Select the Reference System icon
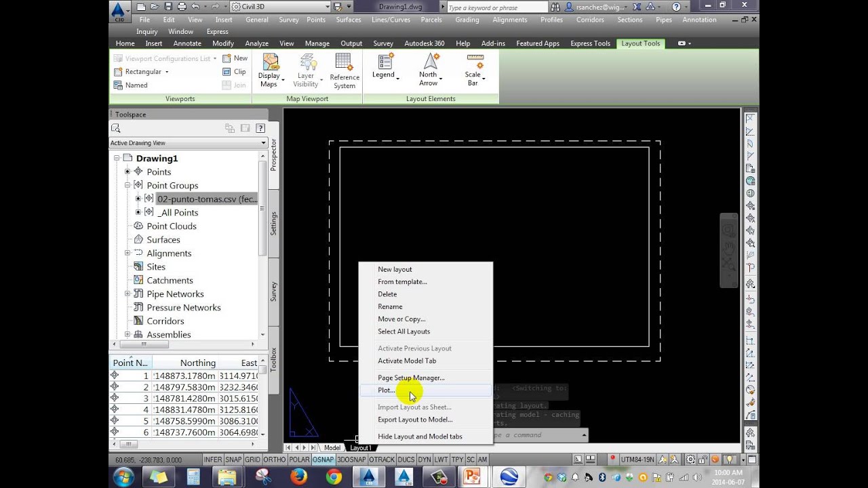The image size is (868, 488). (x=344, y=70)
